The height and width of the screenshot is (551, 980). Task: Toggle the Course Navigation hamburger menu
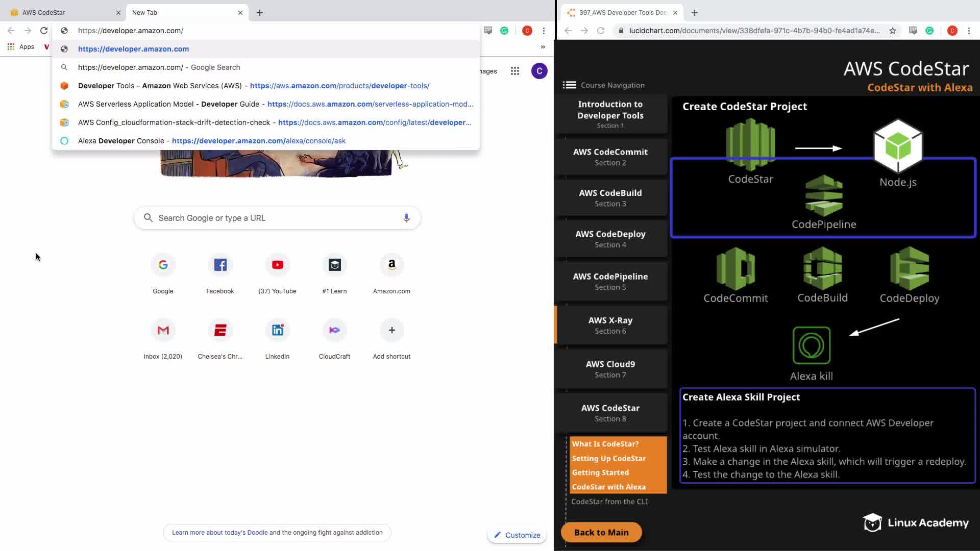coord(569,85)
